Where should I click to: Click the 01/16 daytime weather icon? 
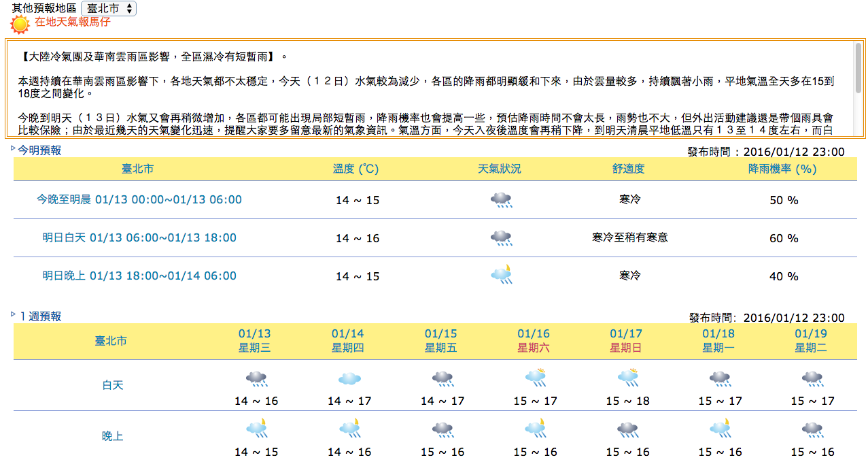535,378
